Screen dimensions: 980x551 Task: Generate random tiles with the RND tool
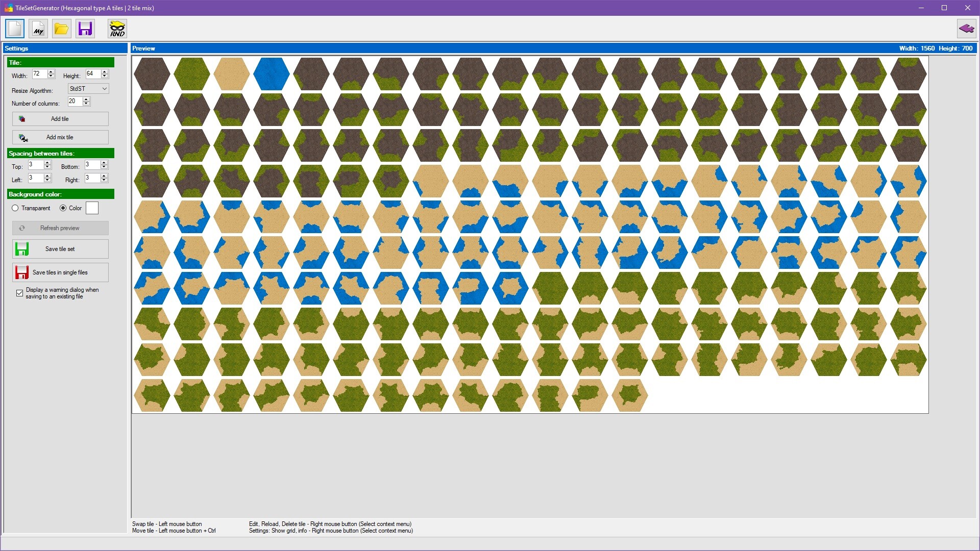(117, 29)
